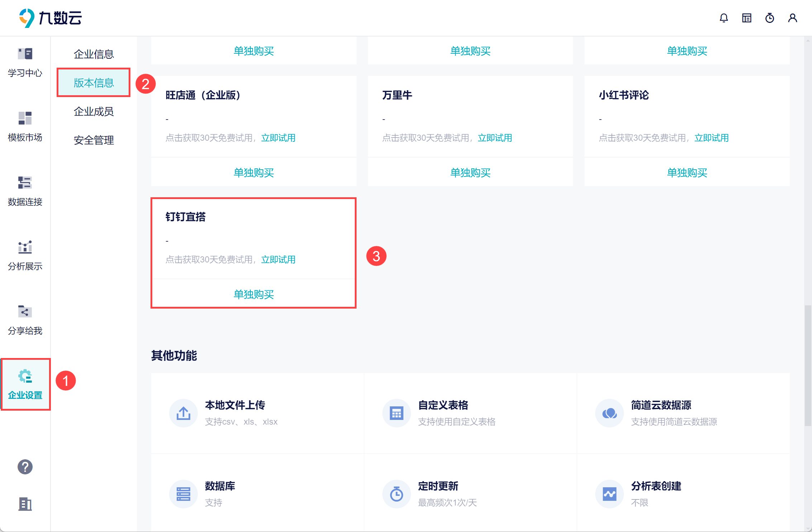Open the timer icon in top bar

(769, 18)
